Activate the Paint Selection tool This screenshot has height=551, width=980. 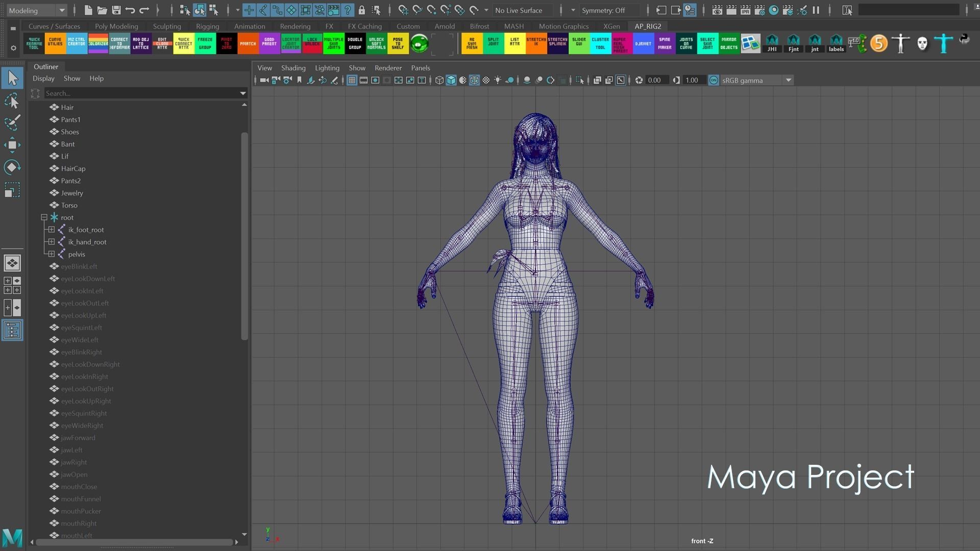pyautogui.click(x=12, y=122)
